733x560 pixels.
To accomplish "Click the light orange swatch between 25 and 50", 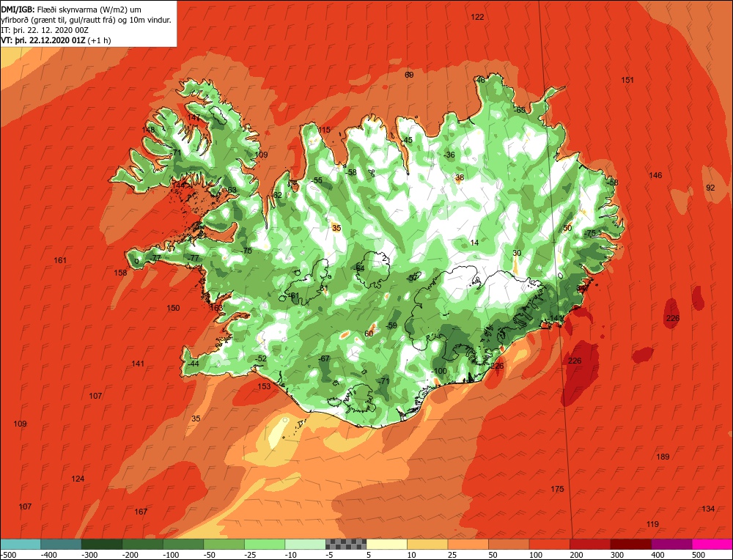I will coord(468,544).
